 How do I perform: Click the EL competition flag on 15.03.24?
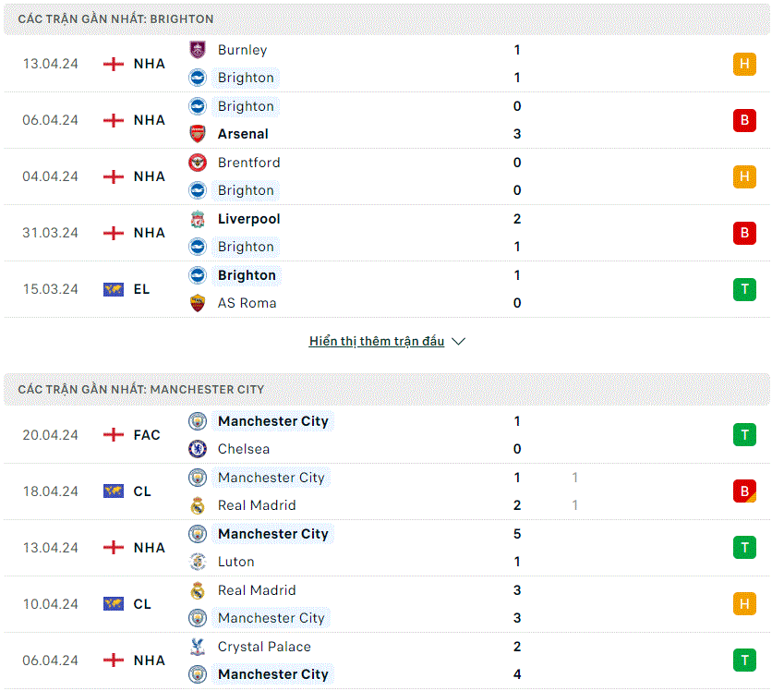pyautogui.click(x=114, y=289)
